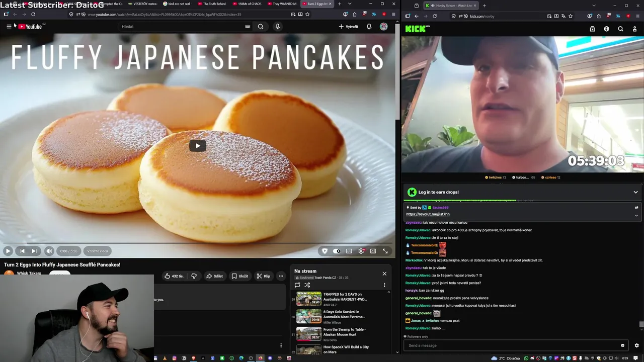This screenshot has width=644, height=362.
Task: List all tabs dropdown in YouTube window
Action: [x=350, y=4]
